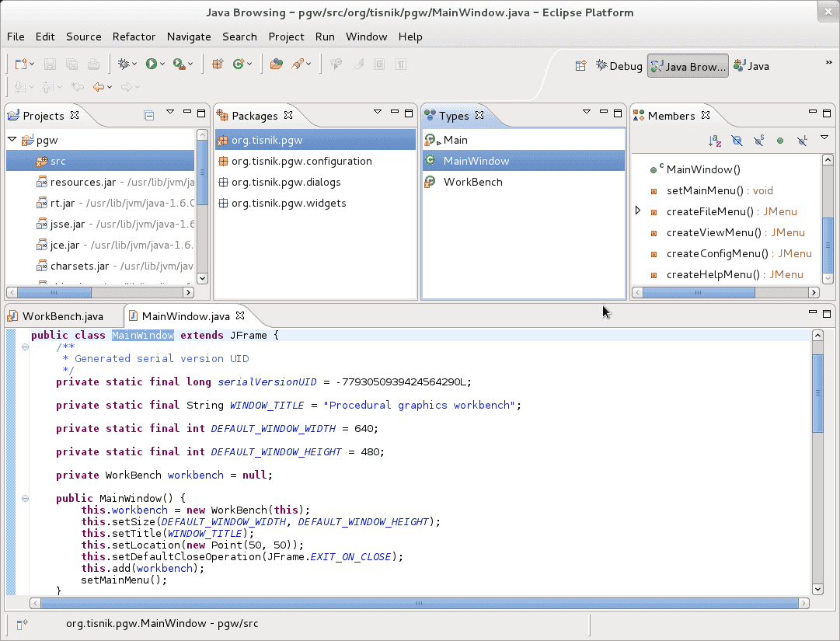Image resolution: width=840 pixels, height=641 pixels.
Task: Toggle Hide Static Members filter
Action: (x=758, y=141)
